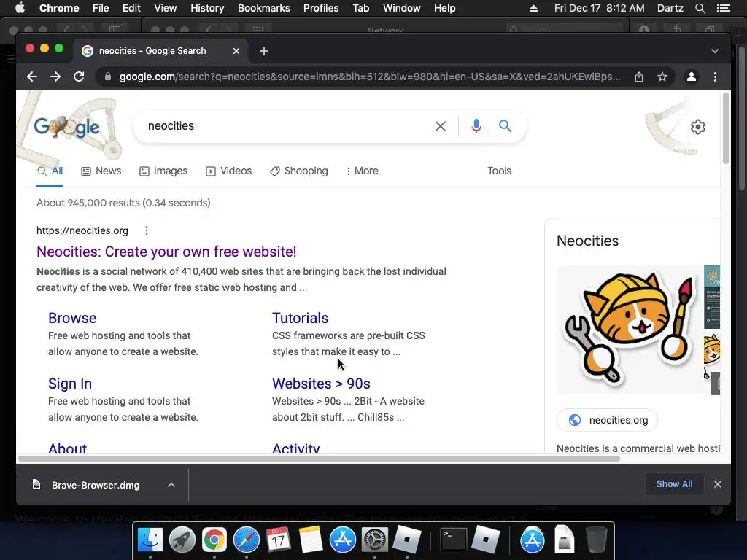Open Calendar from the Dock
The width and height of the screenshot is (747, 560).
click(x=278, y=540)
